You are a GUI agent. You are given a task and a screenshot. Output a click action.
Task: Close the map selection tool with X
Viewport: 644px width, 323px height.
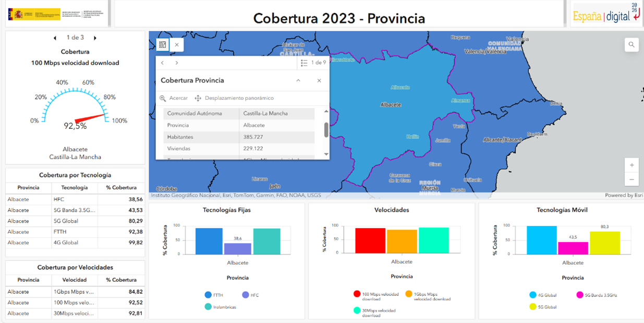click(177, 45)
